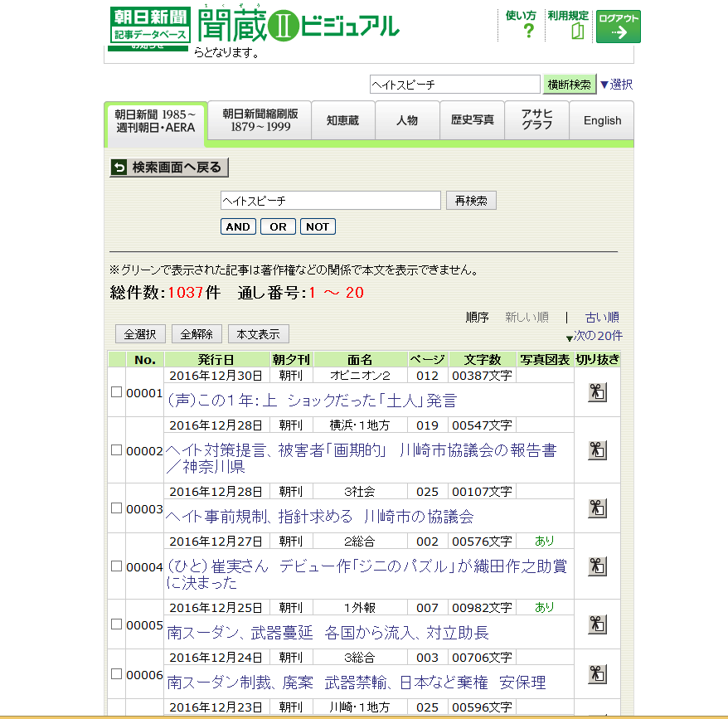Viewport: 728px width, 719px height.
Task: Tick the checkbox for article 00003
Action: tap(117, 508)
